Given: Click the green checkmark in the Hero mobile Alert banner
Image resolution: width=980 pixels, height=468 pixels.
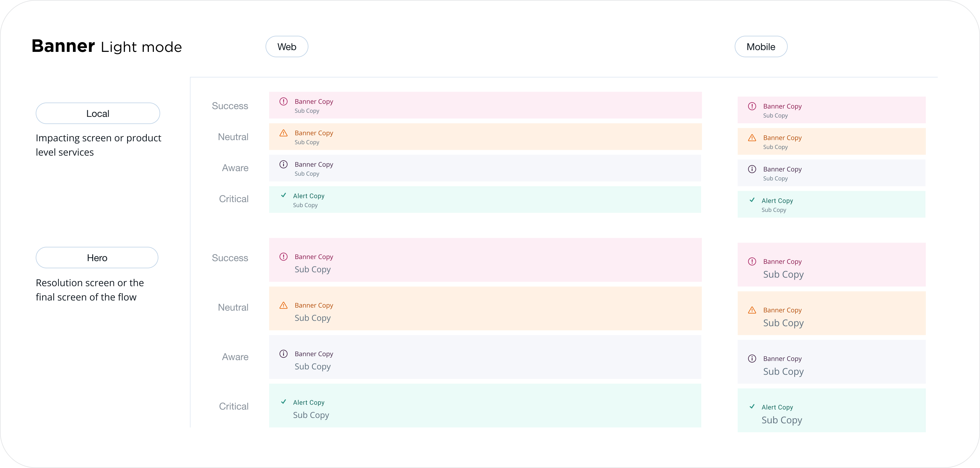Looking at the screenshot, I should click(752, 407).
